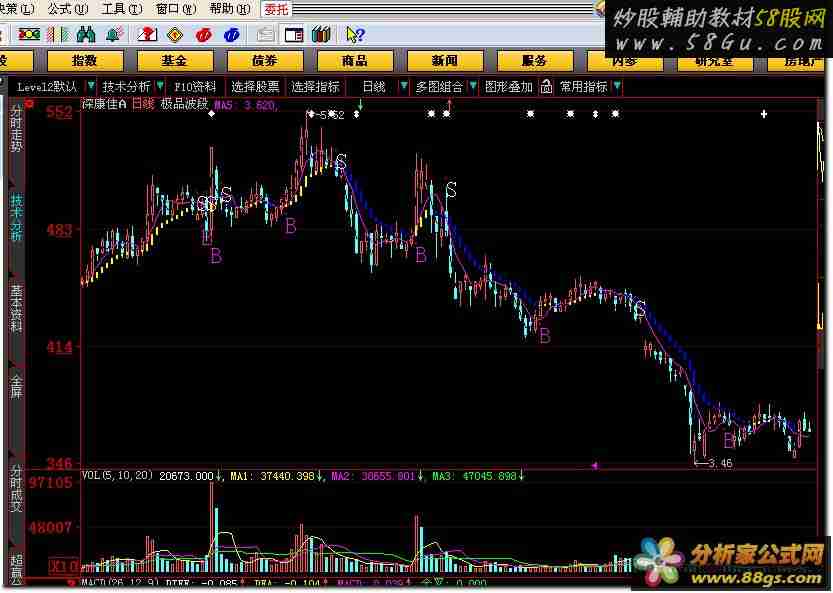Click the help cursor question-mark icon
The height and width of the screenshot is (593, 833).
click(x=355, y=35)
